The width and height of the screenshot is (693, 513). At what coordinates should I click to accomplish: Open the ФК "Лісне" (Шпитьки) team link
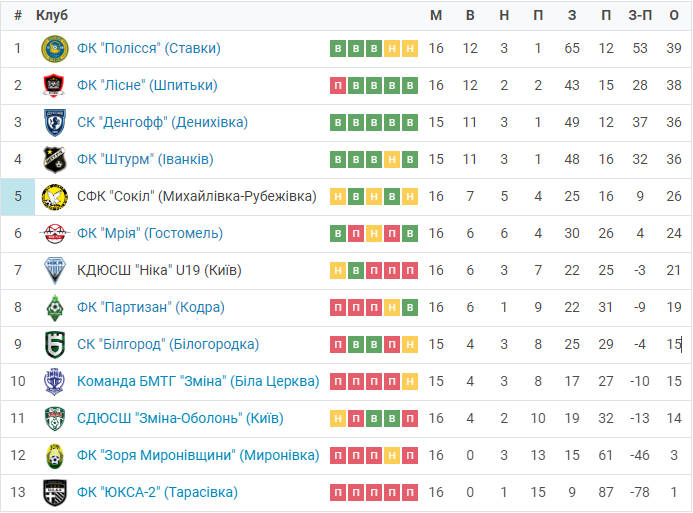[147, 85]
